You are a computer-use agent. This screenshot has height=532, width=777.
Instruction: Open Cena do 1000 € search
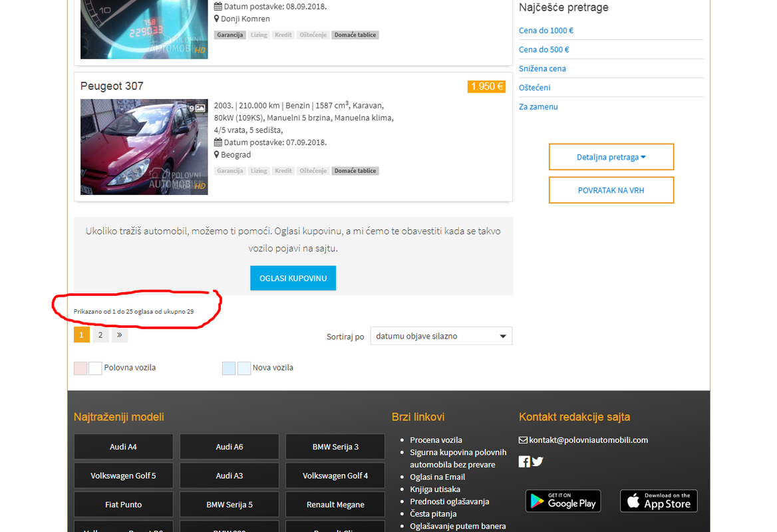546,31
